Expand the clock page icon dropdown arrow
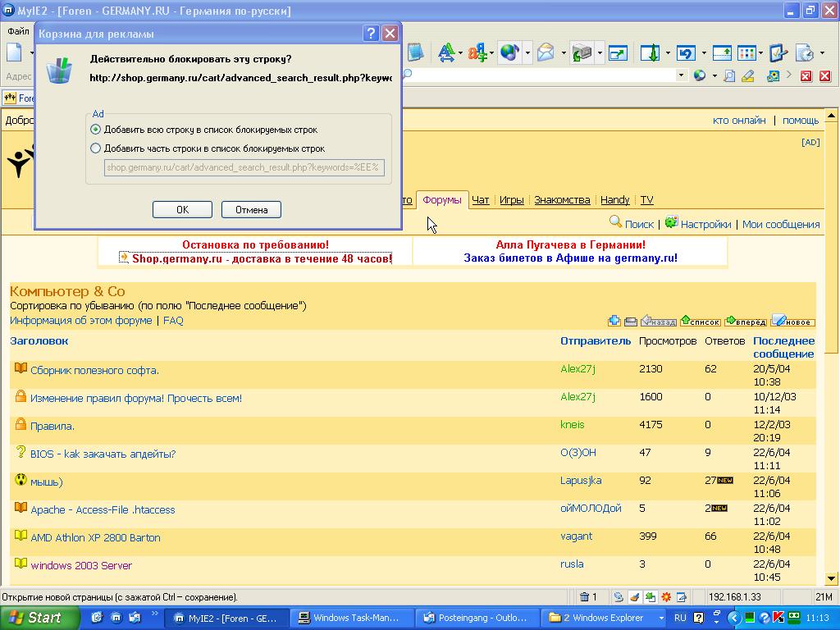 [822, 52]
